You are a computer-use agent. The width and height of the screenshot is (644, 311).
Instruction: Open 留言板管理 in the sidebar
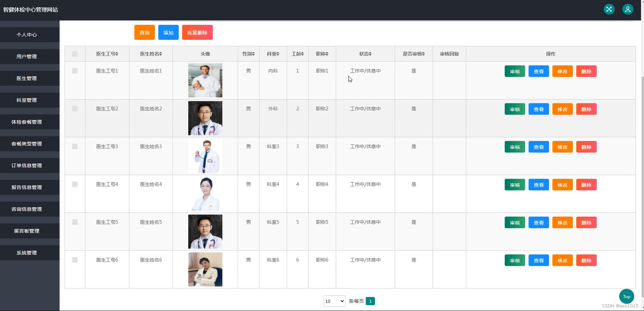[x=30, y=231]
